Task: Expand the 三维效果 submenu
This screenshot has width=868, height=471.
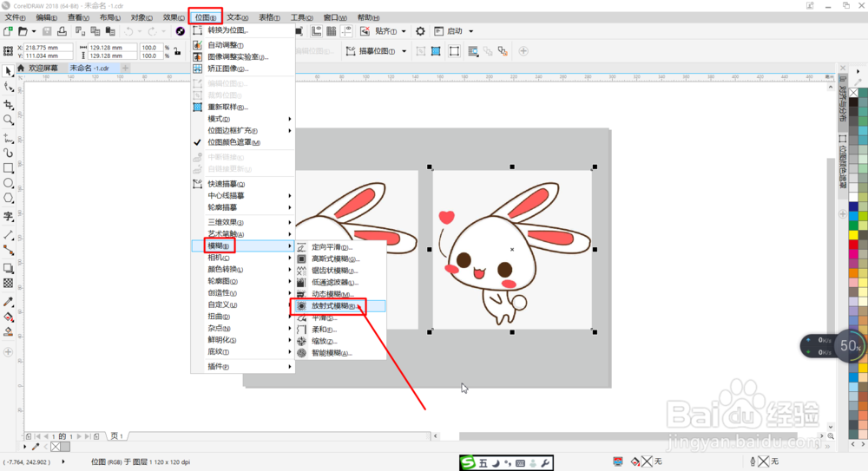Action: 242,222
